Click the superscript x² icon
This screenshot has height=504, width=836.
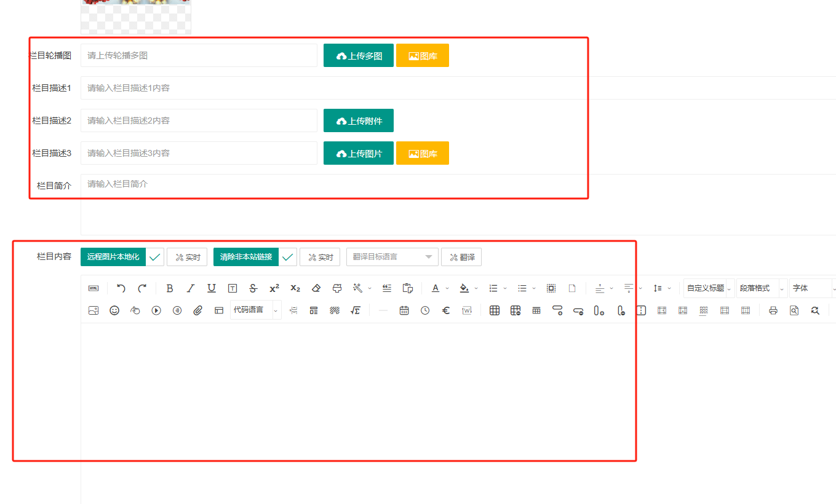pyautogui.click(x=274, y=288)
